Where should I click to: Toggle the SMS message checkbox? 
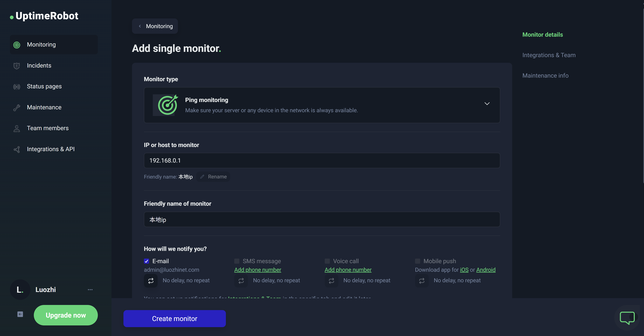236,261
